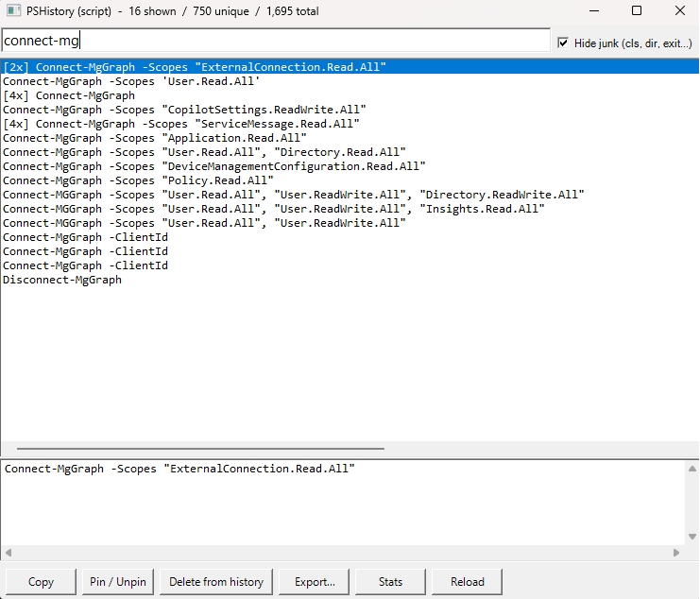
Task: Focus the search box containing connect-mg
Action: coord(276,41)
